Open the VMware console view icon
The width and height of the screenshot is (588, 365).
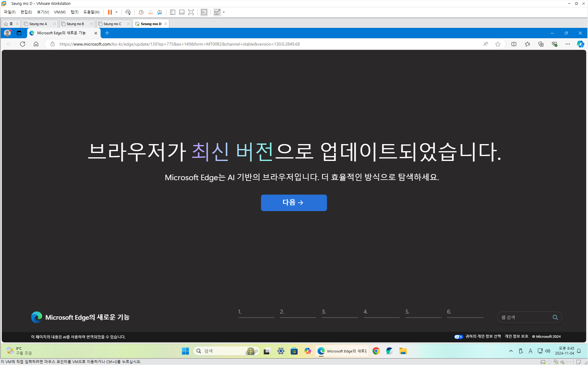coord(204,12)
